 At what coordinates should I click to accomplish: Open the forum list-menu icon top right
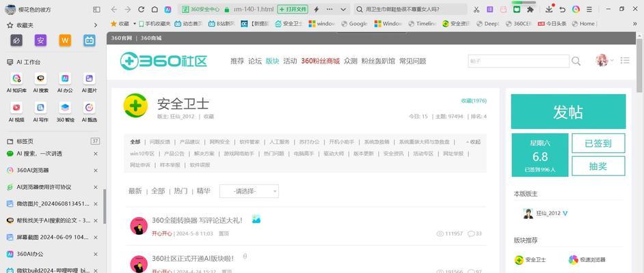(x=625, y=60)
